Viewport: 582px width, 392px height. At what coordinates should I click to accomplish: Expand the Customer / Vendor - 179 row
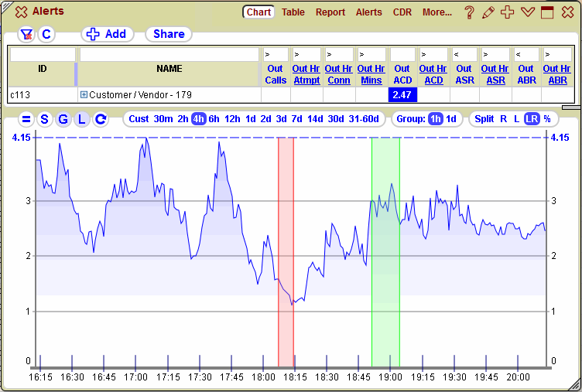tap(84, 95)
